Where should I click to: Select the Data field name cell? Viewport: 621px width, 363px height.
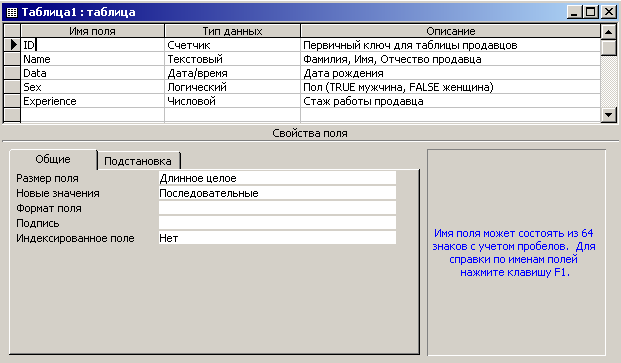(x=92, y=73)
